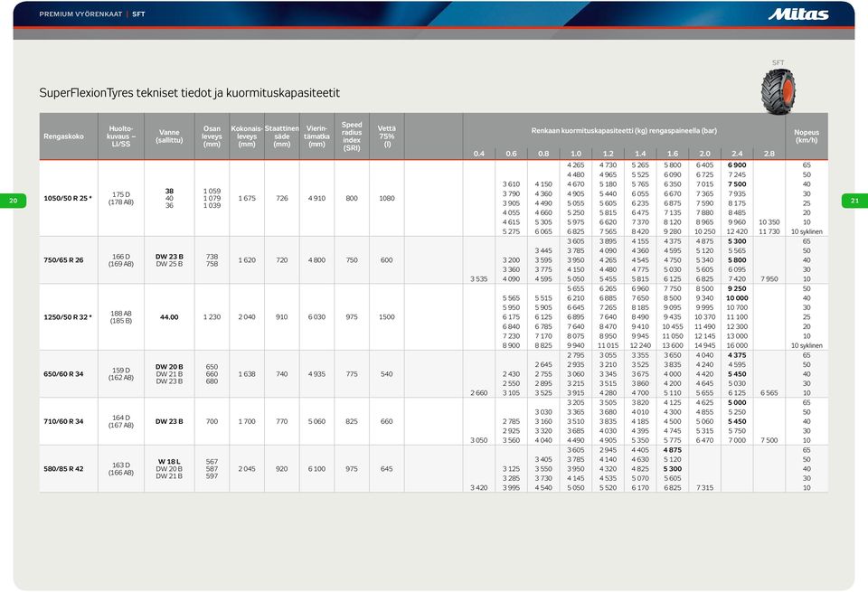Image resolution: width=868 pixels, height=592 pixels.
Task: Click the 'Staattinen säde (mm)' column header
Action: (x=282, y=136)
